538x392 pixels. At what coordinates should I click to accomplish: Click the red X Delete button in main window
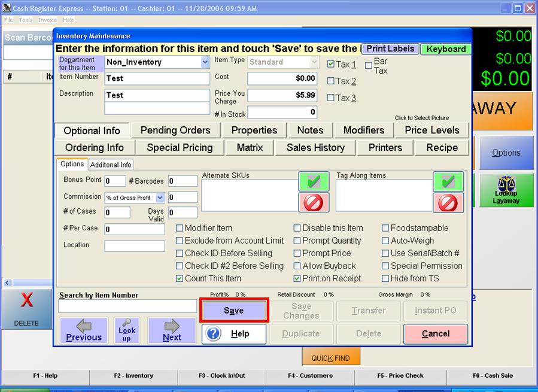(x=27, y=309)
